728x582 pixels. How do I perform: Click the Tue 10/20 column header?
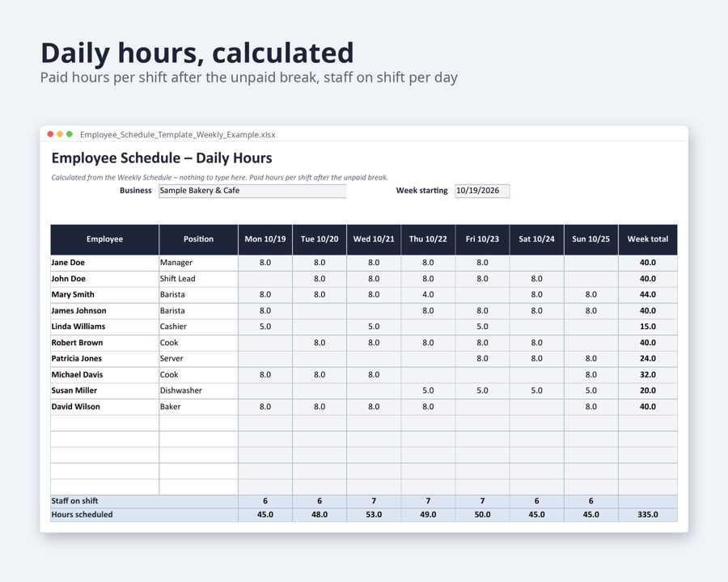tap(320, 239)
